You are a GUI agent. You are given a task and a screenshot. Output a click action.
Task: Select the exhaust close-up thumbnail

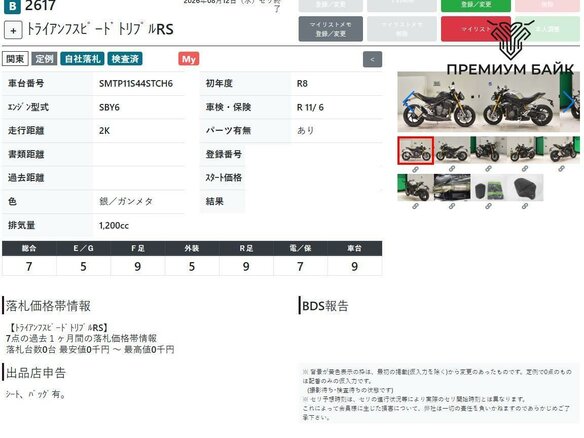[452, 187]
